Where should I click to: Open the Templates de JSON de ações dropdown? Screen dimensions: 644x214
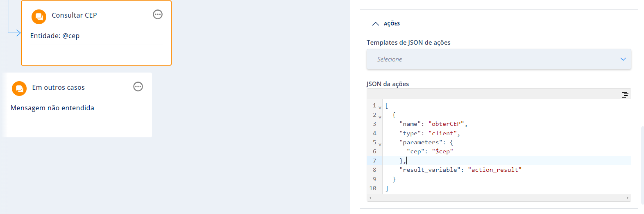click(x=499, y=59)
